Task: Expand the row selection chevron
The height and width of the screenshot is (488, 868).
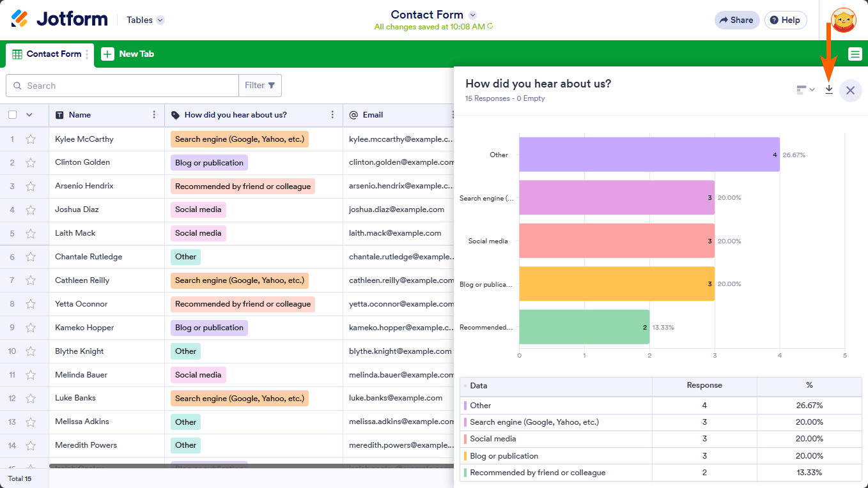Action: point(29,115)
